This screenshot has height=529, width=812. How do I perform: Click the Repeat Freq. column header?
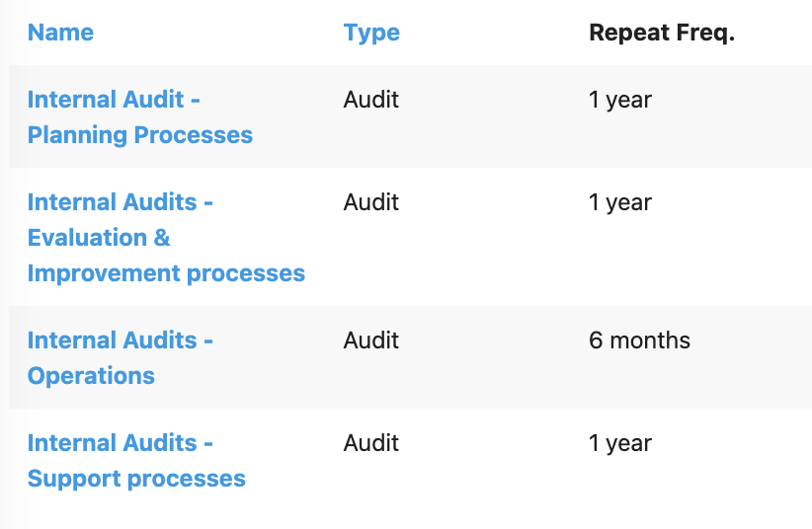click(662, 34)
